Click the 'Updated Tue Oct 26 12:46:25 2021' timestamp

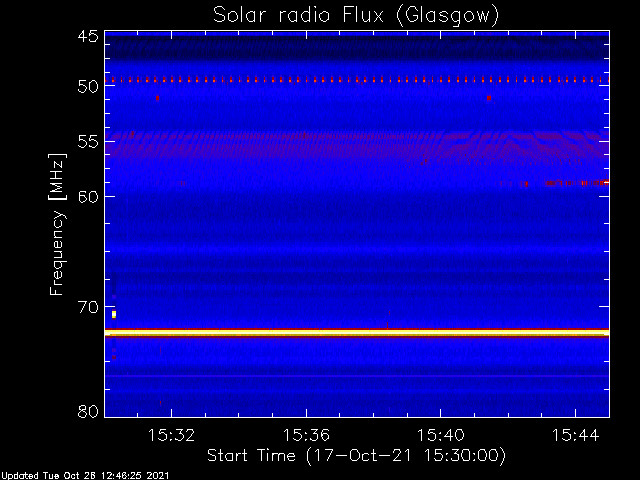(x=84, y=476)
